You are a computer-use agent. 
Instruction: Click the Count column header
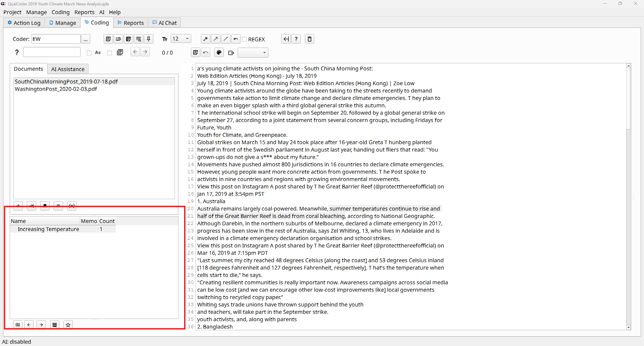click(107, 221)
